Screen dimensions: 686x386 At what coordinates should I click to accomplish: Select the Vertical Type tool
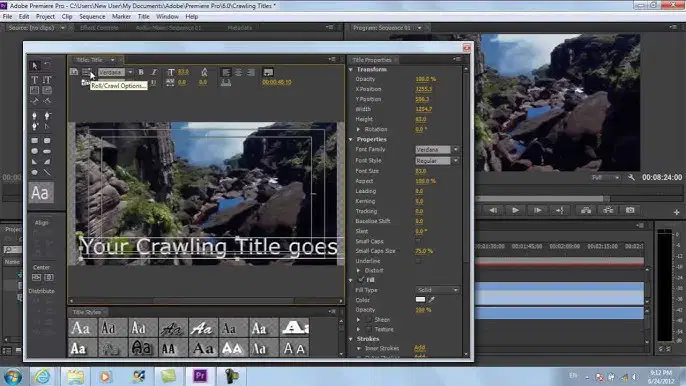(x=47, y=80)
